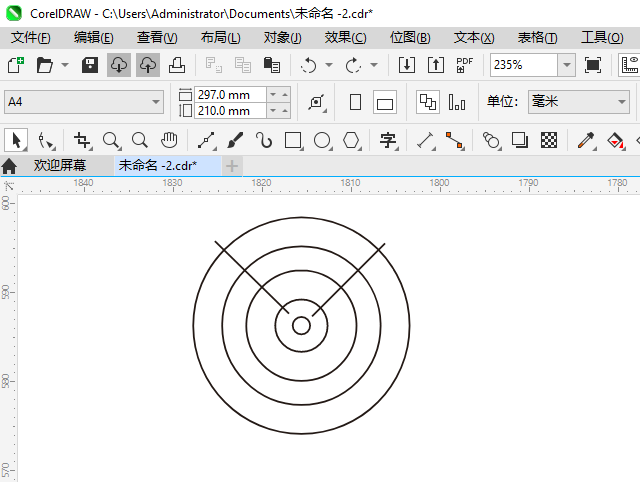This screenshot has height=482, width=640.
Task: Select the Crop tool
Action: tap(83, 140)
